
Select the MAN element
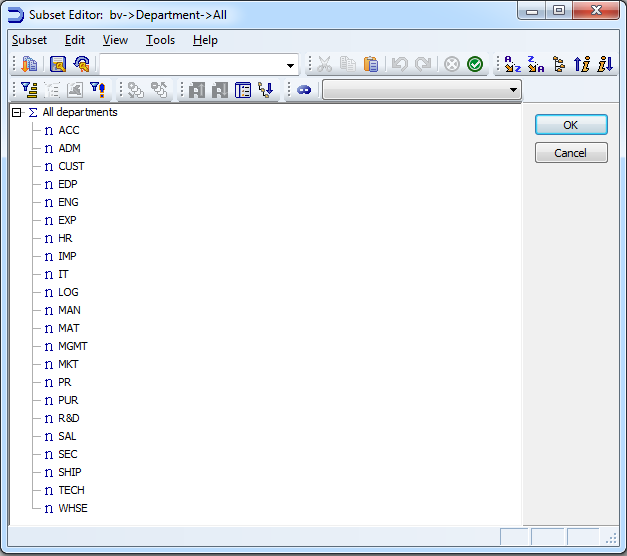tap(69, 310)
